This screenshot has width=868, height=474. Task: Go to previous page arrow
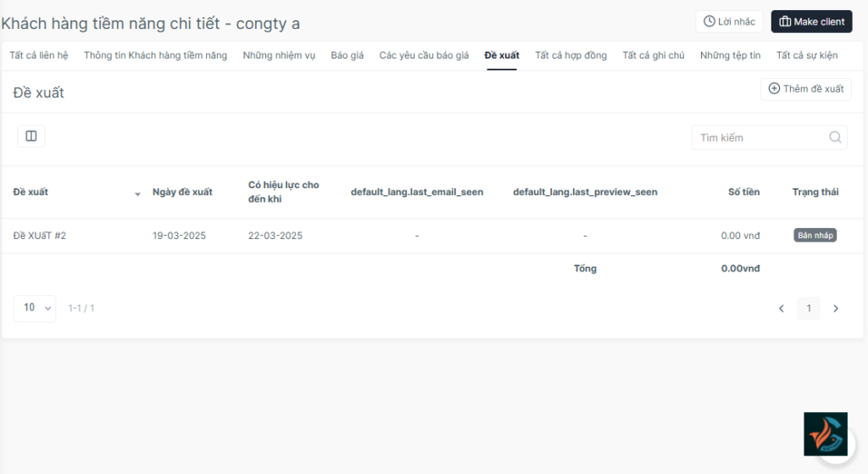coord(782,309)
